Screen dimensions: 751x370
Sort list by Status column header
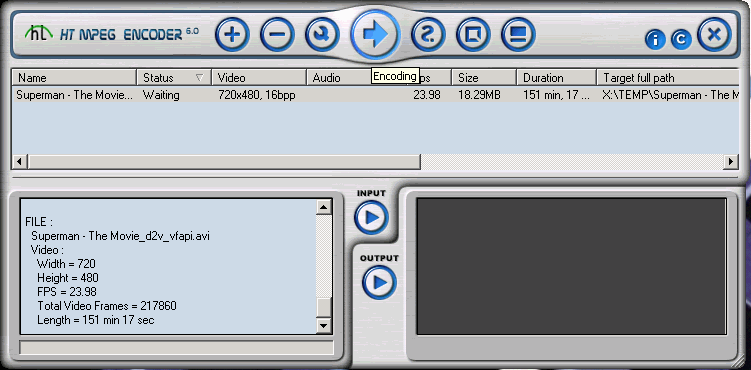coord(174,78)
